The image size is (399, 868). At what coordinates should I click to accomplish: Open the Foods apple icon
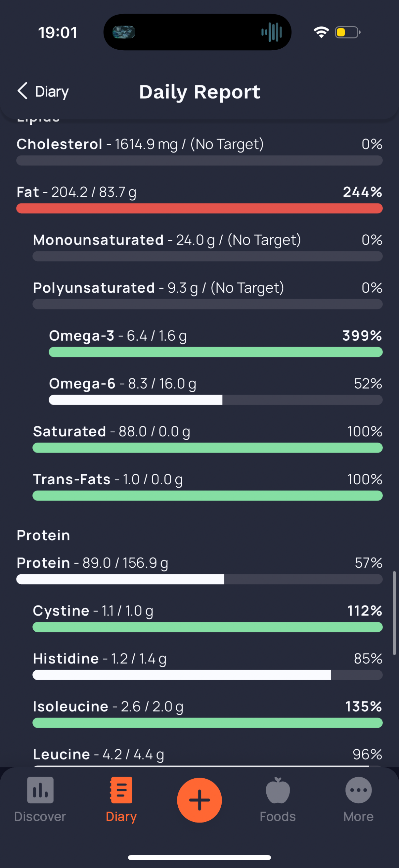tap(278, 790)
